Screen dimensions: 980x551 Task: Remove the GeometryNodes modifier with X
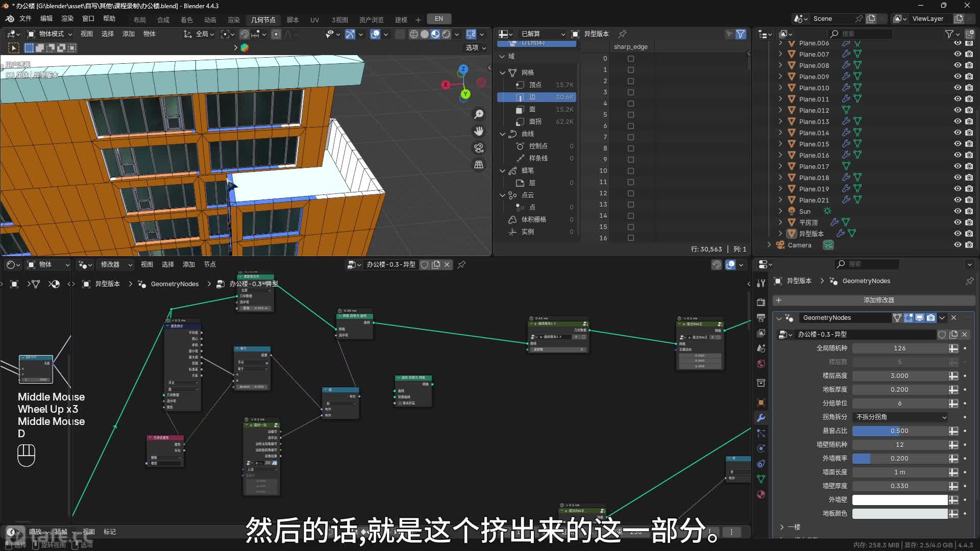click(x=953, y=317)
